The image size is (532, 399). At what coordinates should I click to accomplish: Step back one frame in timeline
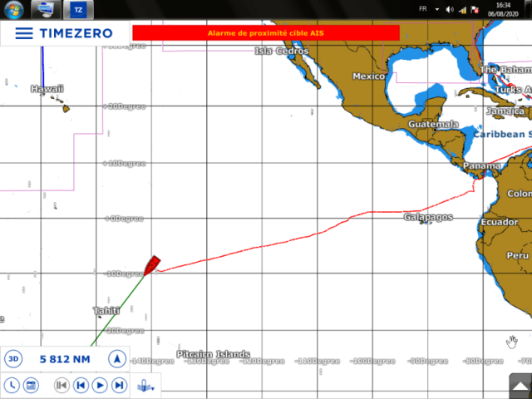point(81,385)
